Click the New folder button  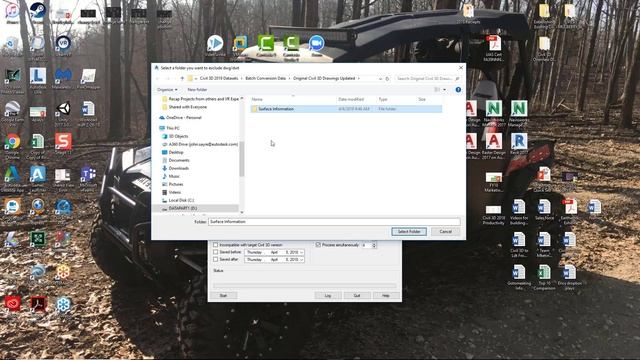tap(197, 89)
